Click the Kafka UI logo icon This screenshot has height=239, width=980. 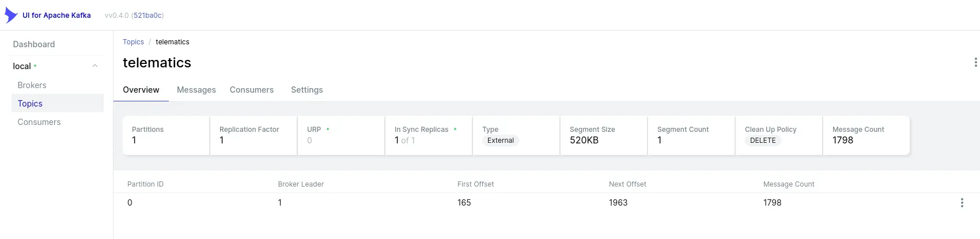pyautogui.click(x=11, y=15)
